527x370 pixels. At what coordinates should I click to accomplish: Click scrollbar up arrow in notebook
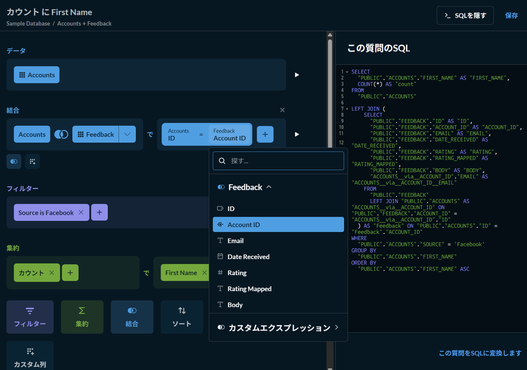pos(330,35)
